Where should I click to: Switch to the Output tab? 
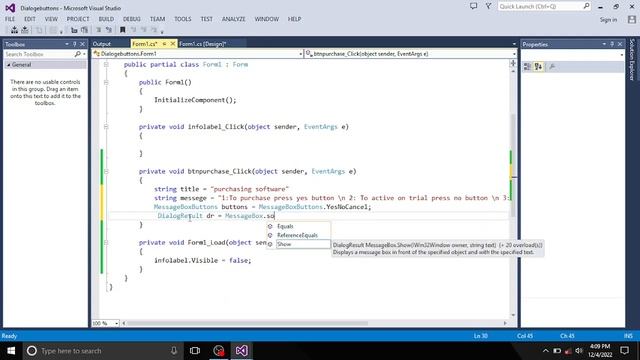(x=102, y=44)
